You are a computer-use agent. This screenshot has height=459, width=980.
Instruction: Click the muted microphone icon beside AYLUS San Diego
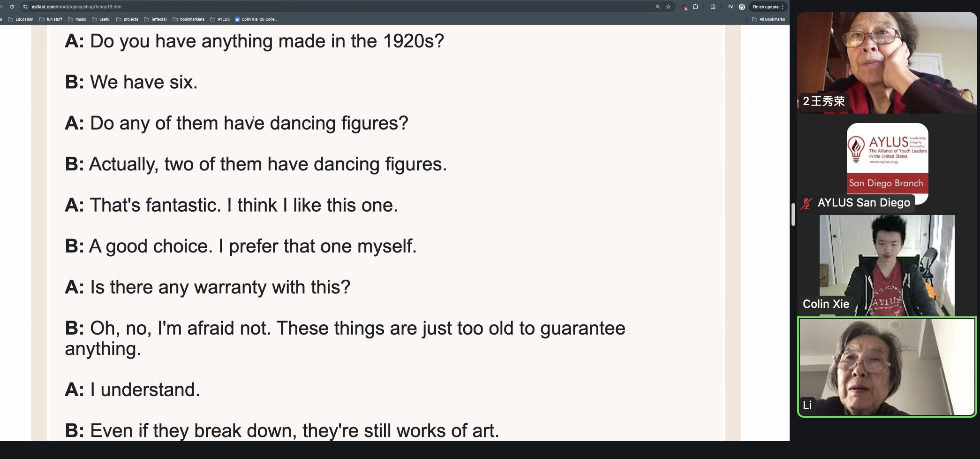pos(807,203)
